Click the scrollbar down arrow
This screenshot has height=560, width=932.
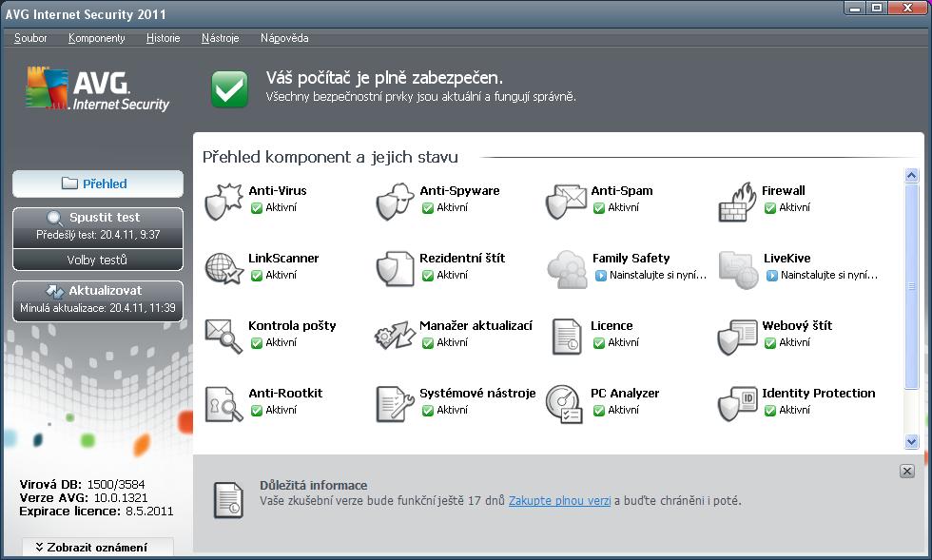pyautogui.click(x=911, y=441)
